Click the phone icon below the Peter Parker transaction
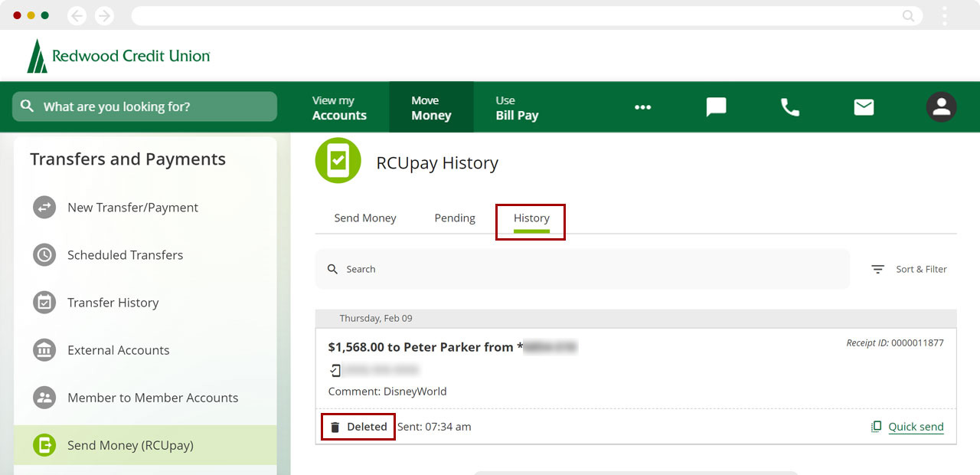 [335, 370]
